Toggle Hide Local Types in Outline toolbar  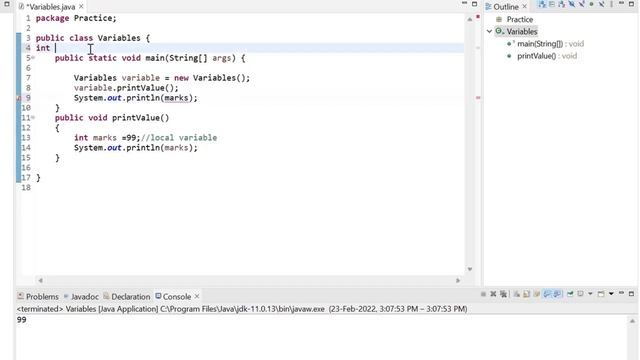coord(601,4)
